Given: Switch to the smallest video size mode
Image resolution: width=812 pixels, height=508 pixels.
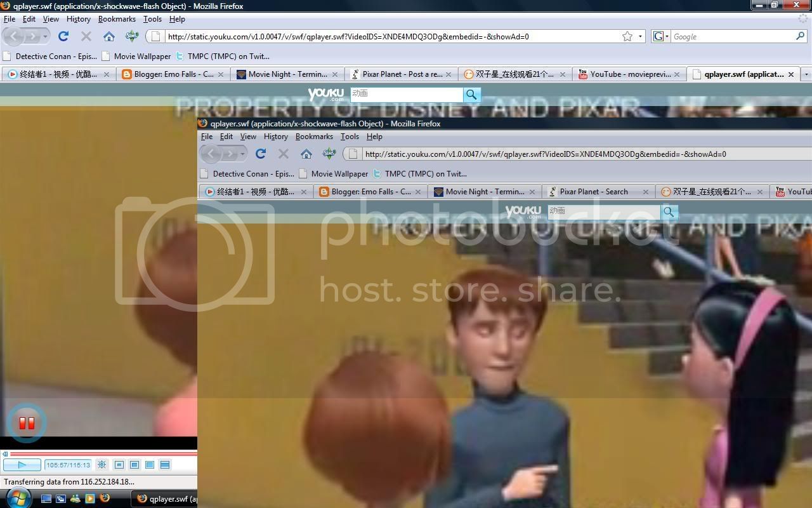Looking at the screenshot, I should point(119,465).
